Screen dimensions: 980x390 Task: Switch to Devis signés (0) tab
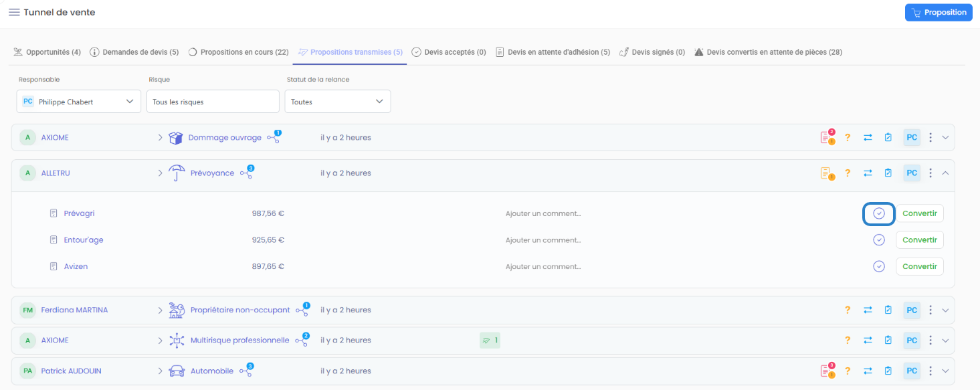pyautogui.click(x=652, y=52)
